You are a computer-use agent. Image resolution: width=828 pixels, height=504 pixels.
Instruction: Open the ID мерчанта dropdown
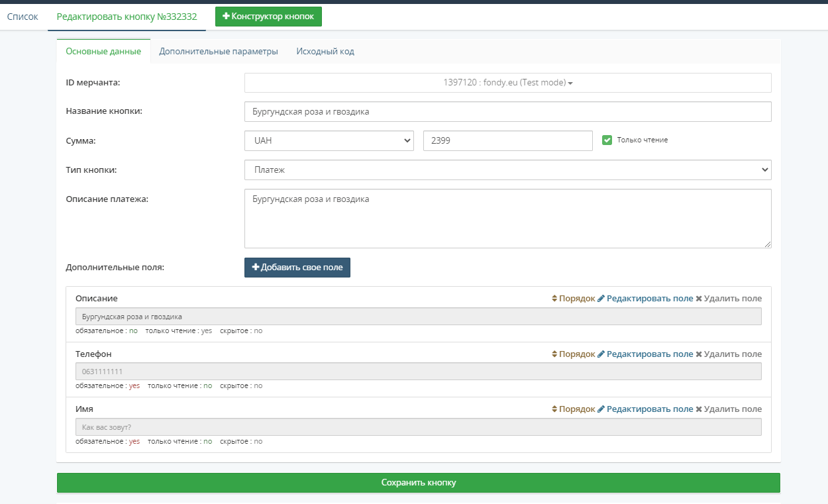[x=507, y=83]
